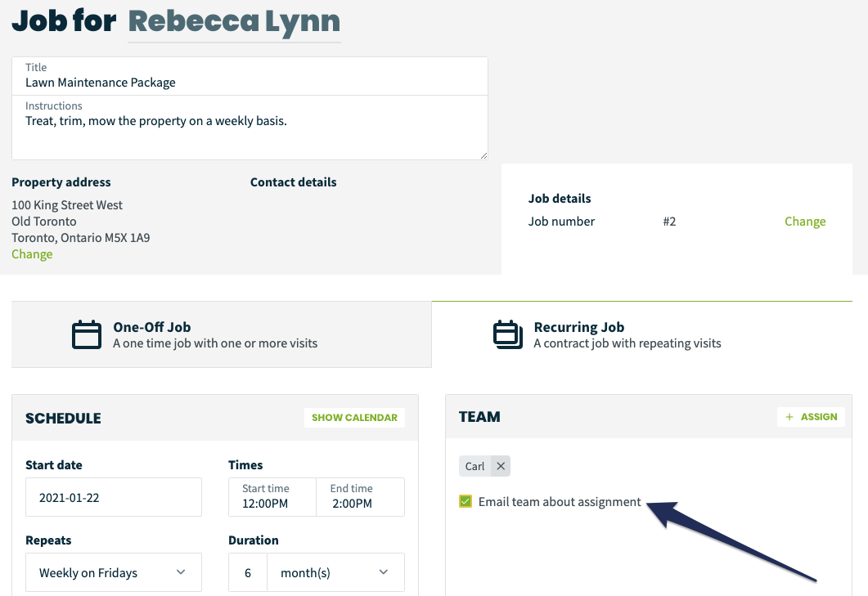The width and height of the screenshot is (868, 596).
Task: Open the Repeats dropdown chevron
Action: coord(180,572)
